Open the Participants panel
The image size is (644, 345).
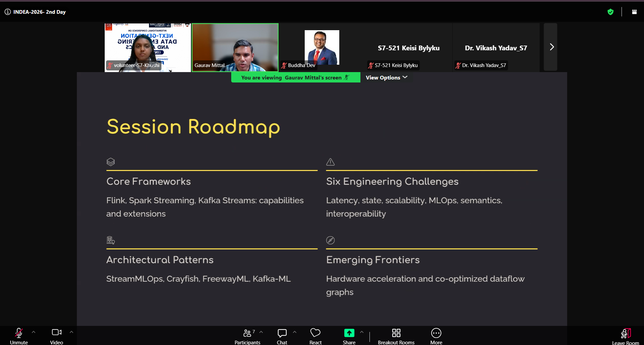pos(247,336)
